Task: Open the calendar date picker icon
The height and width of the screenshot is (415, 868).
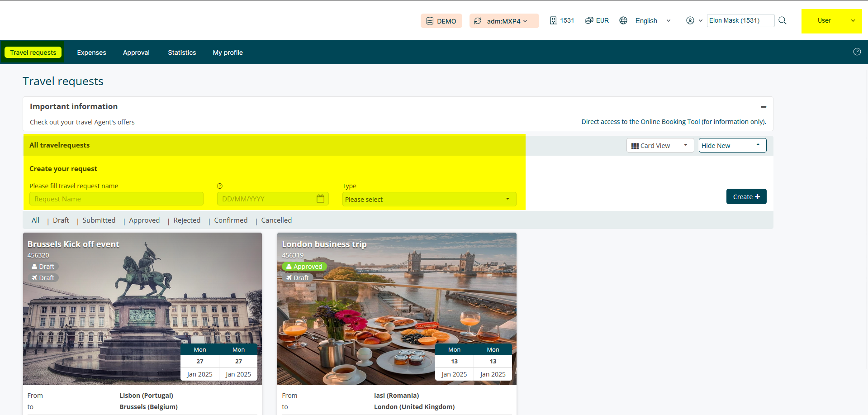Action: click(320, 199)
